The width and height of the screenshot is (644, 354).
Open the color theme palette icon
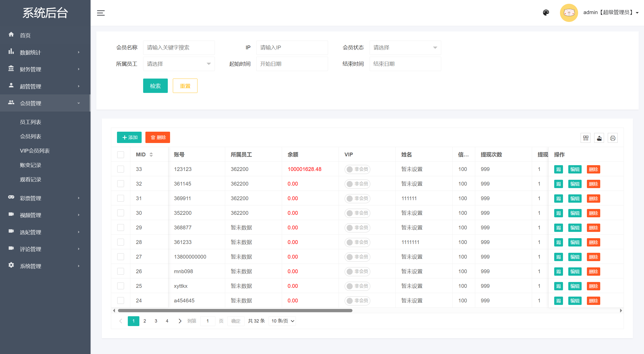pyautogui.click(x=546, y=13)
